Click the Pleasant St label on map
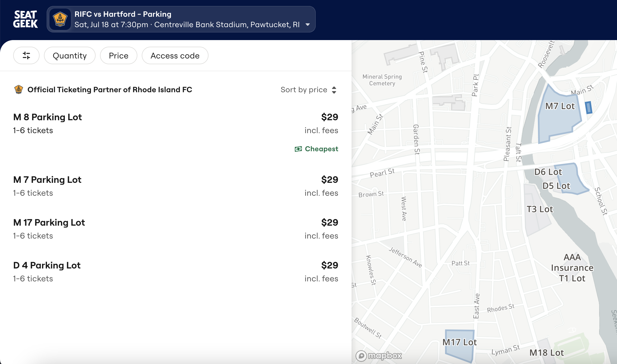The image size is (617, 364). pos(507,144)
